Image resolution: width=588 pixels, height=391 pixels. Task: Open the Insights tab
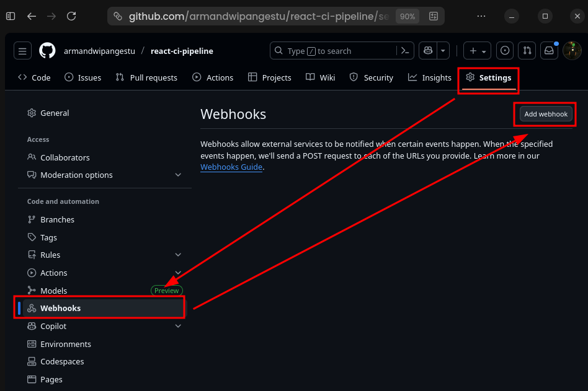pos(429,77)
